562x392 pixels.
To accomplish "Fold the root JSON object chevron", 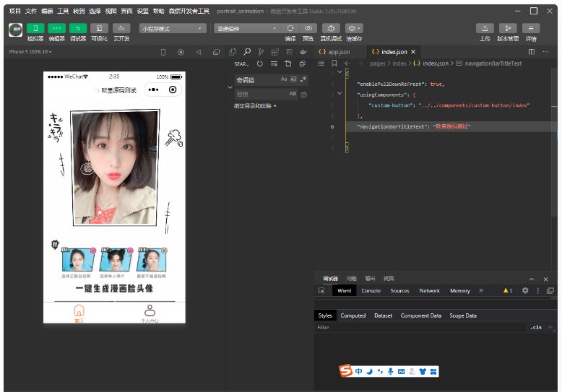I will click(340, 72).
